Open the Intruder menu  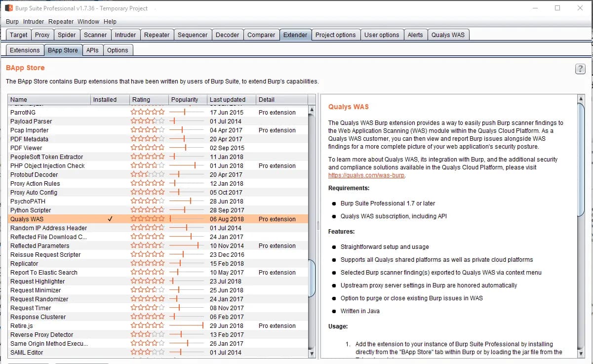tap(33, 21)
